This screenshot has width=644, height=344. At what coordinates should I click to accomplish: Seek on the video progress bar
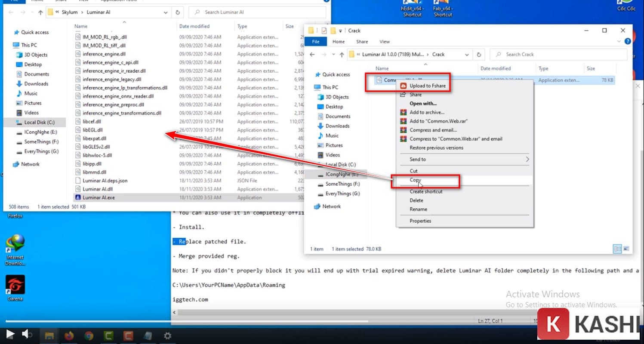[x=322, y=321]
